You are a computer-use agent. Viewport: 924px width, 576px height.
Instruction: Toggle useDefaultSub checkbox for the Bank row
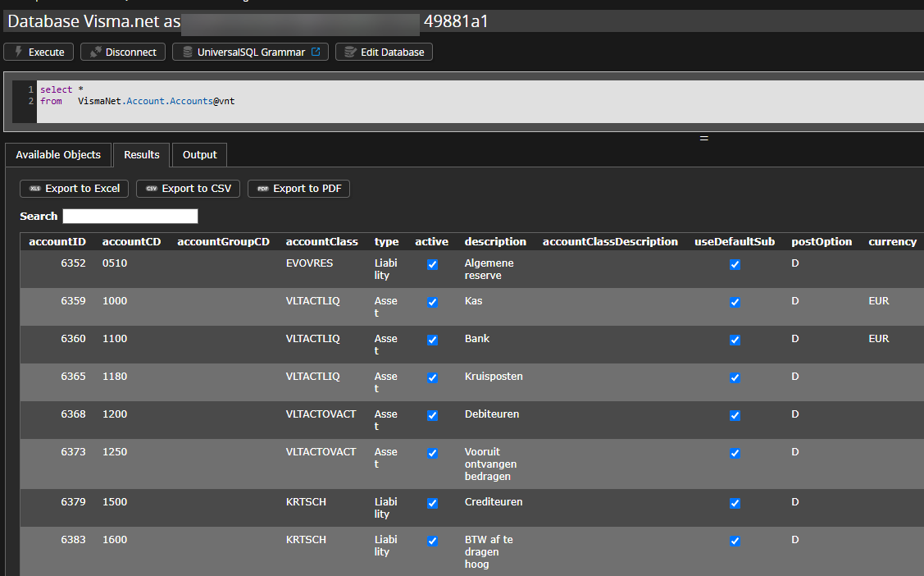point(735,340)
